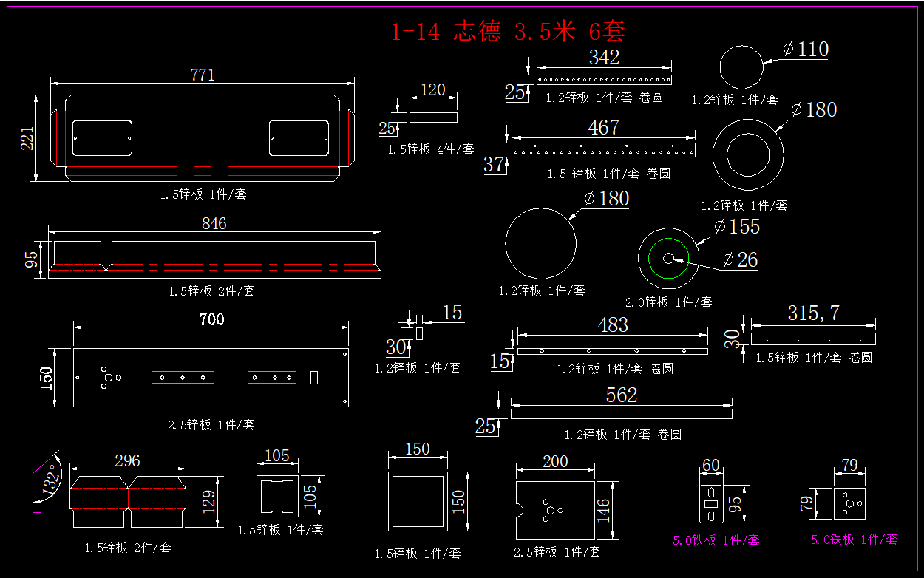The height and width of the screenshot is (578, 924).
Task: Select the "1.5锌板 4件/套" note
Action: click(x=431, y=149)
